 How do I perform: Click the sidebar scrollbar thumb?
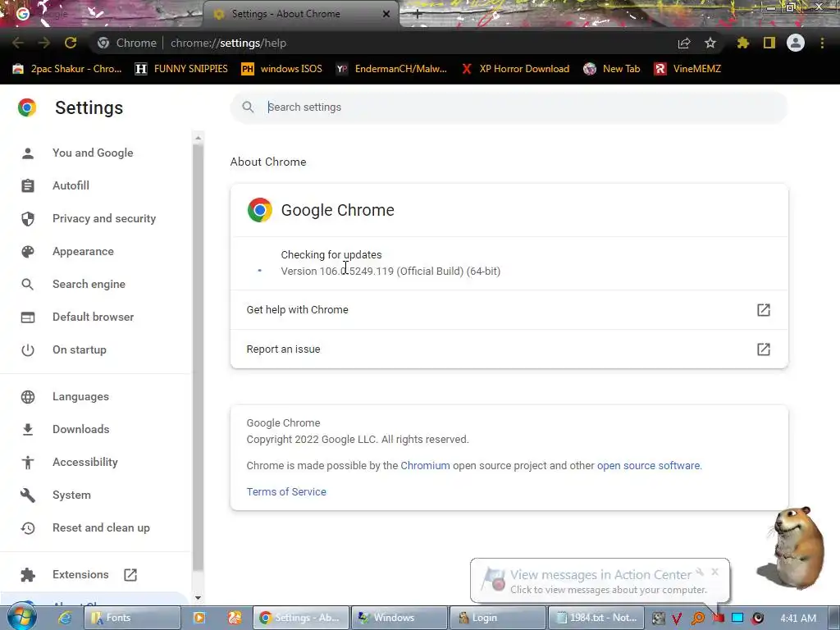tap(198, 358)
